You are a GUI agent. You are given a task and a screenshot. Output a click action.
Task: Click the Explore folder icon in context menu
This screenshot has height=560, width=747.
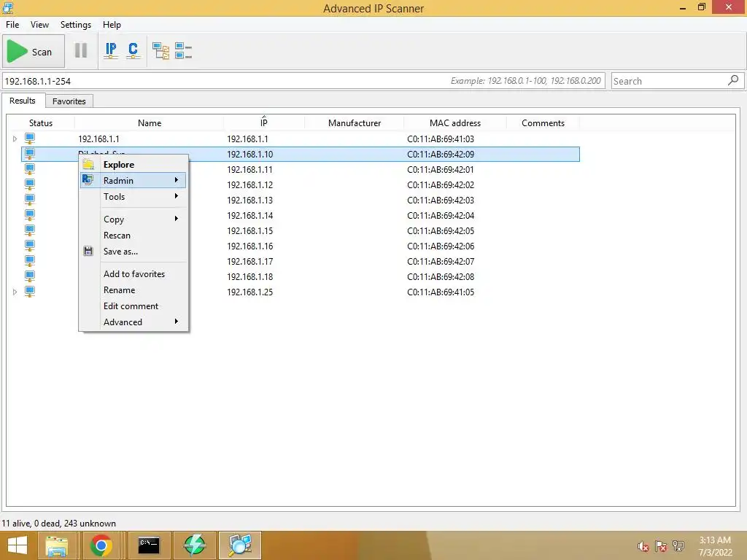(88, 165)
